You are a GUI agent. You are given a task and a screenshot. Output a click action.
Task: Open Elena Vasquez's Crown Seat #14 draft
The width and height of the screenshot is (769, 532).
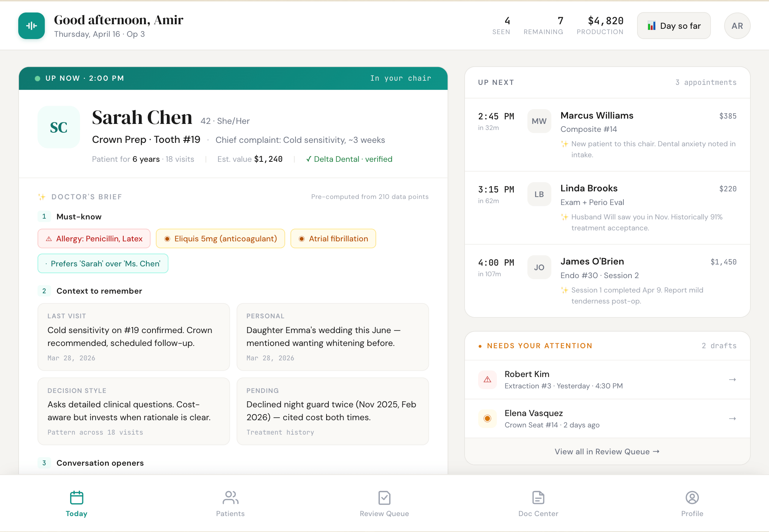click(x=607, y=419)
